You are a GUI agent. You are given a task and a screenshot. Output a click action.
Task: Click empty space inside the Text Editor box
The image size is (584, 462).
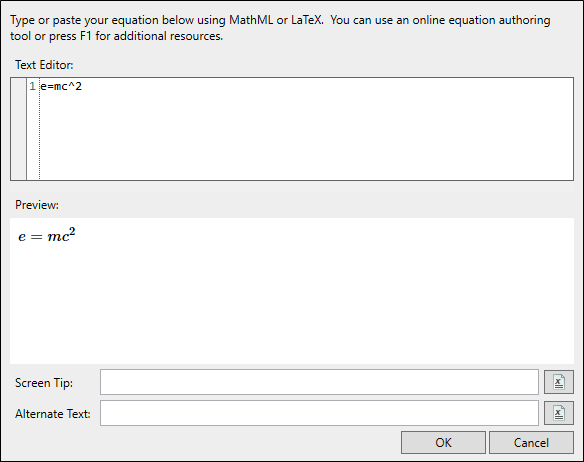click(x=305, y=138)
